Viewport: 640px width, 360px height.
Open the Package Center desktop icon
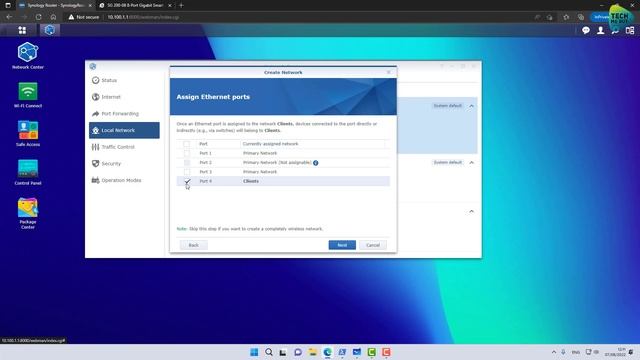[28, 213]
